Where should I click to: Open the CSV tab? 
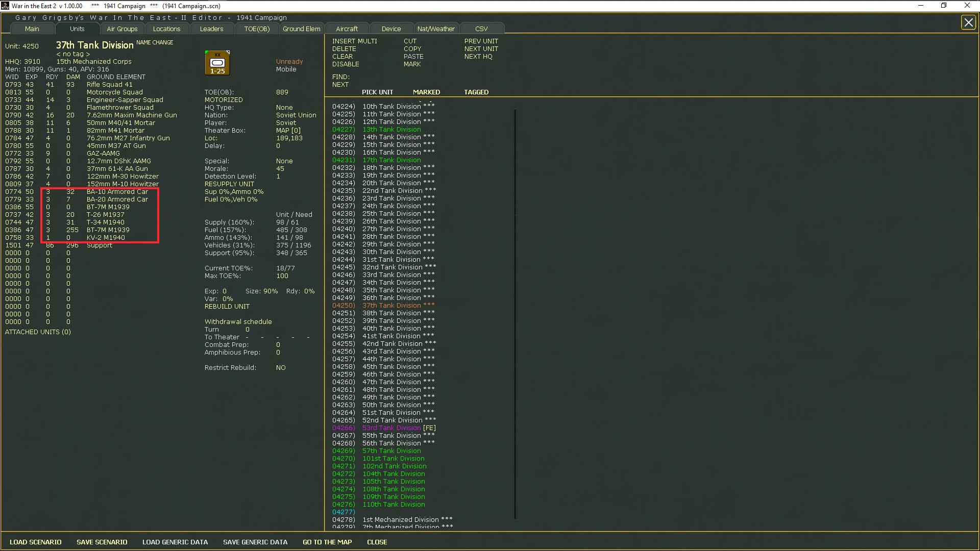click(x=481, y=29)
